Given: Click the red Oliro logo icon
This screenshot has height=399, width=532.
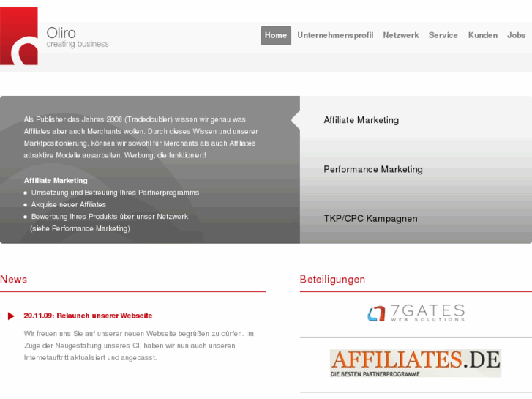Looking at the screenshot, I should 19,36.
